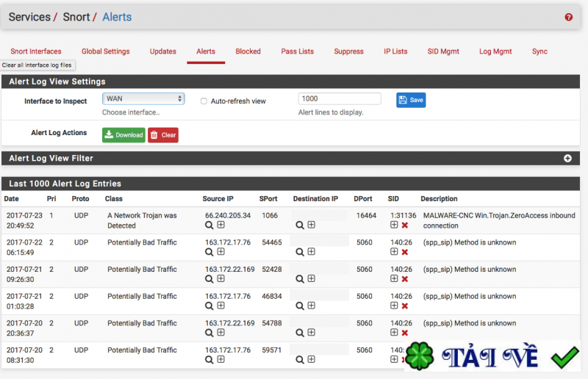This screenshot has width=588, height=379.
Task: Disable rule red X in 01:03:28 row
Action: 405,306
